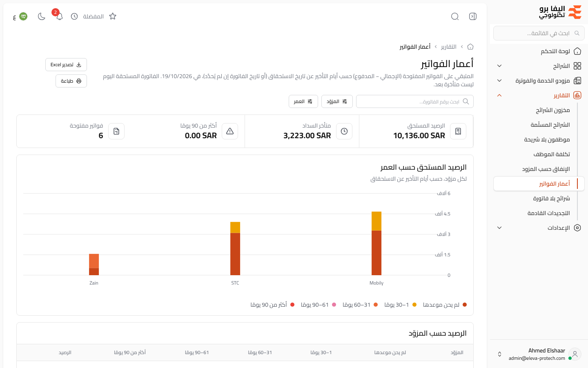Toggle 1–30 يومًا legend series
588x368 pixels.
click(x=400, y=305)
